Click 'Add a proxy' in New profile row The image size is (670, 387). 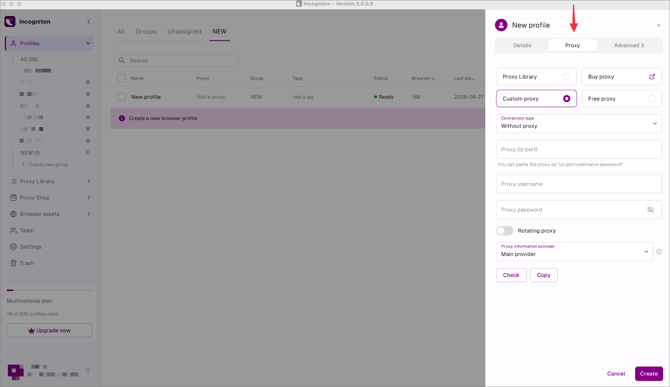point(211,97)
